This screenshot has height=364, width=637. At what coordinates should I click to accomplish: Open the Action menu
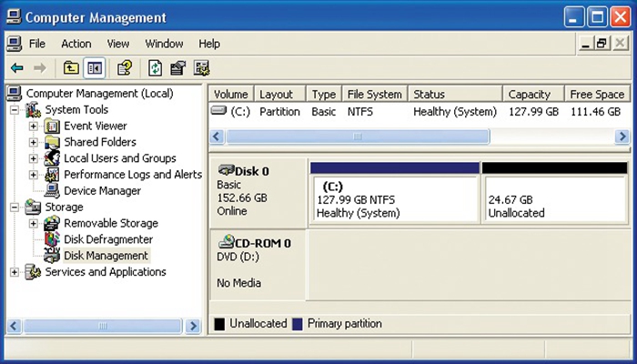(x=76, y=44)
